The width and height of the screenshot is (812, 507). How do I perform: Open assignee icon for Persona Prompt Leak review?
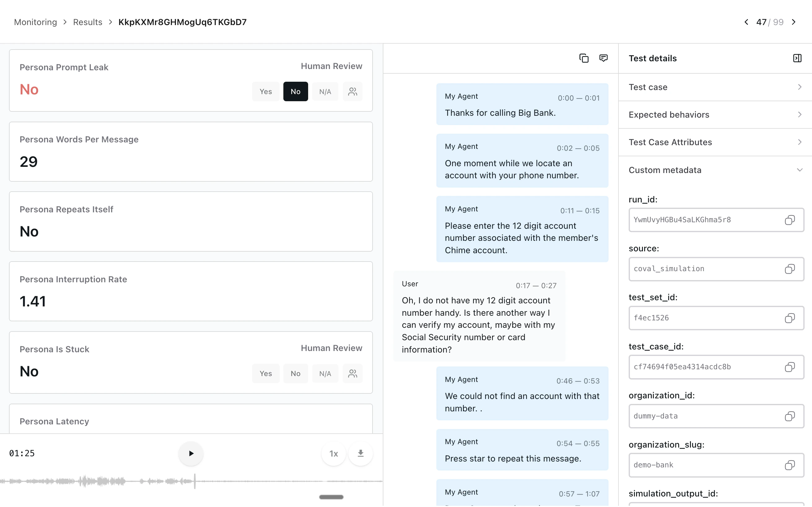pyautogui.click(x=352, y=91)
